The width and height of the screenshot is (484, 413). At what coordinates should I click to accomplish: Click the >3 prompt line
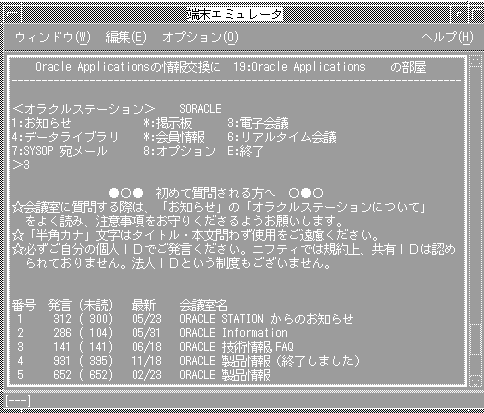(x=21, y=165)
